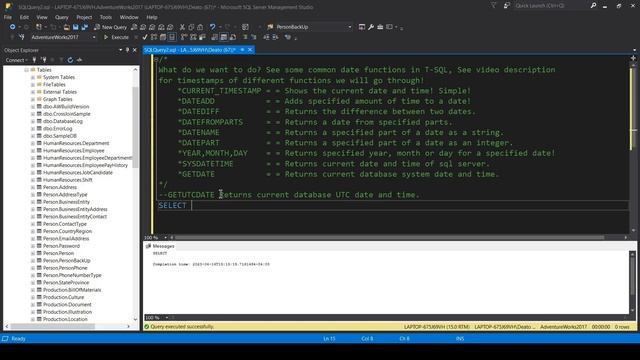Toggle Include Actual Execution Plan
Viewport: 640px width, 360px height.
coord(184,37)
